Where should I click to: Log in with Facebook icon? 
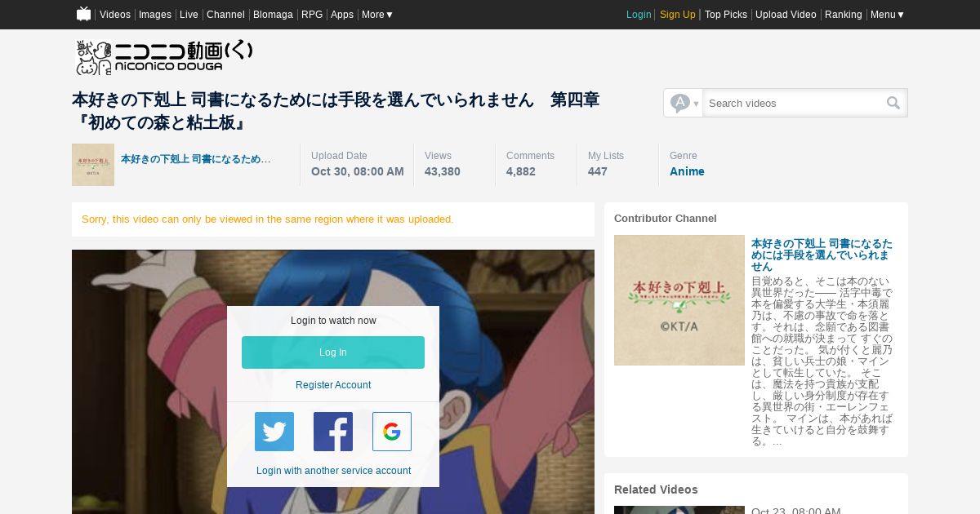[x=333, y=432]
